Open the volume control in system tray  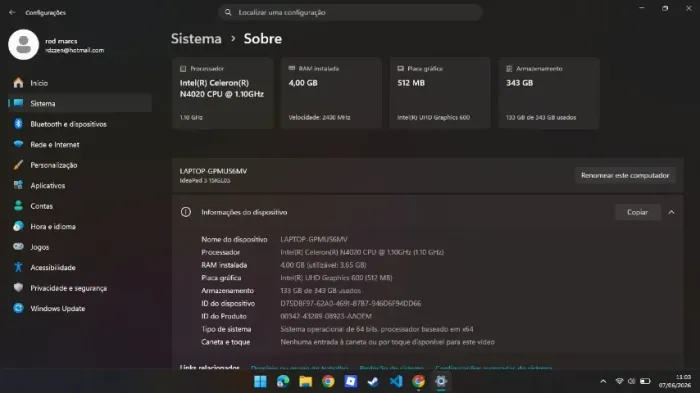coord(631,381)
